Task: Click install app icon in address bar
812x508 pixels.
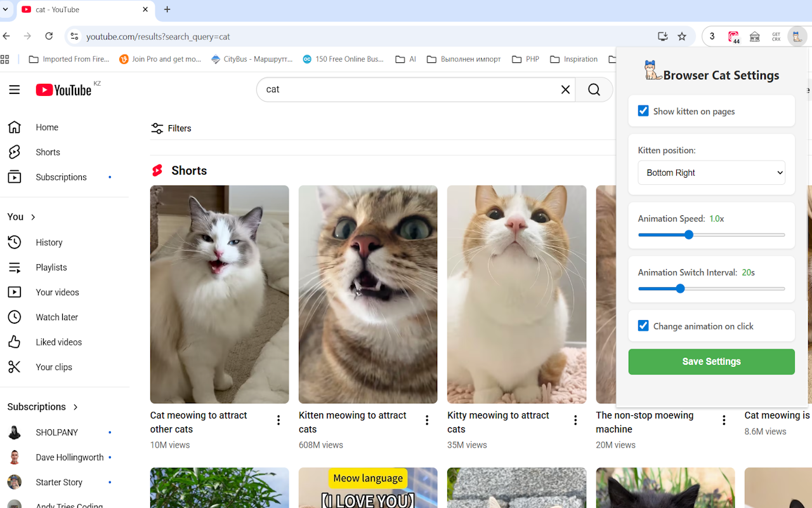Action: (663, 36)
